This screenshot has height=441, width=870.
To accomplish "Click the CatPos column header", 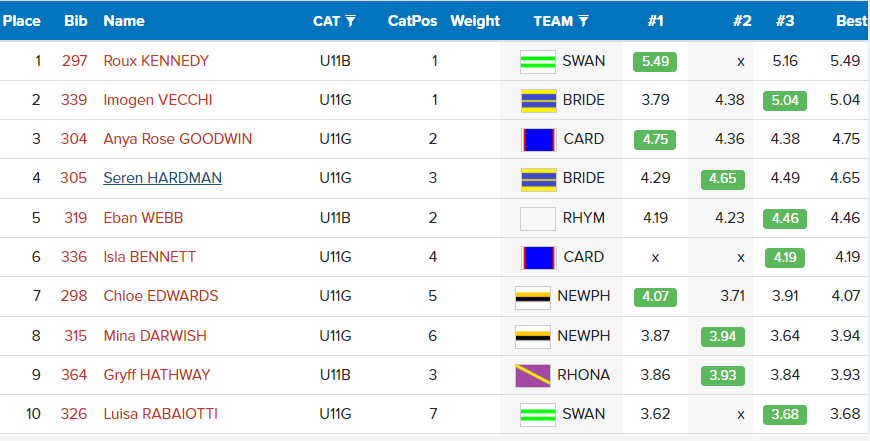I will pos(412,21).
